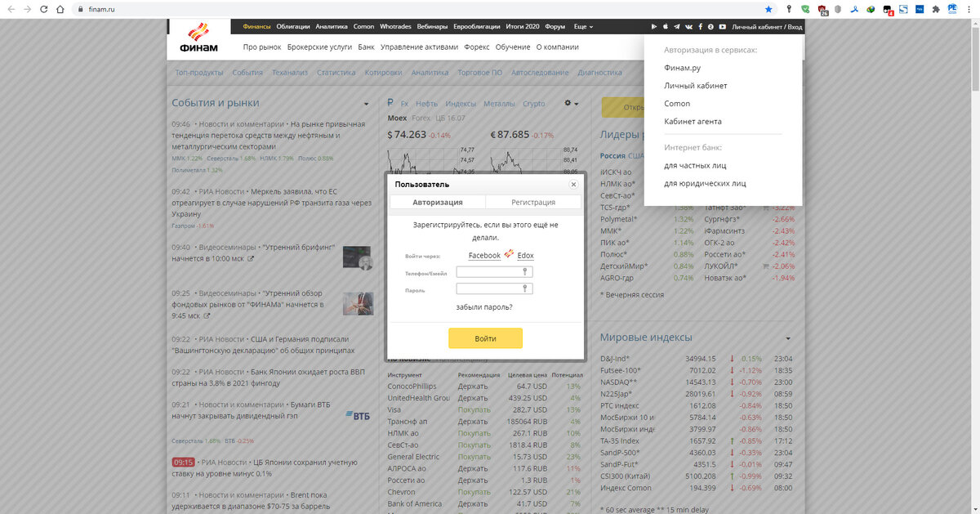This screenshot has width=980, height=514.
Task: Open the Финансы top menu item
Action: [256, 27]
